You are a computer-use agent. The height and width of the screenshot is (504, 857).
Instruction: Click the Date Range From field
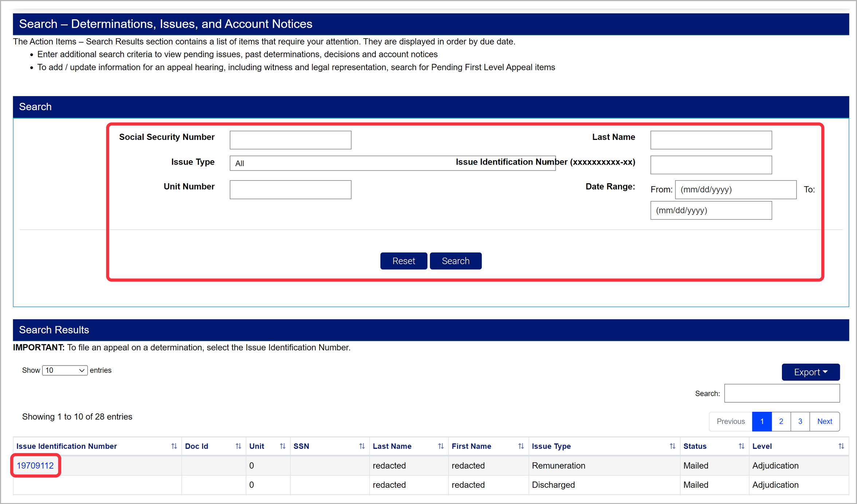(x=735, y=190)
